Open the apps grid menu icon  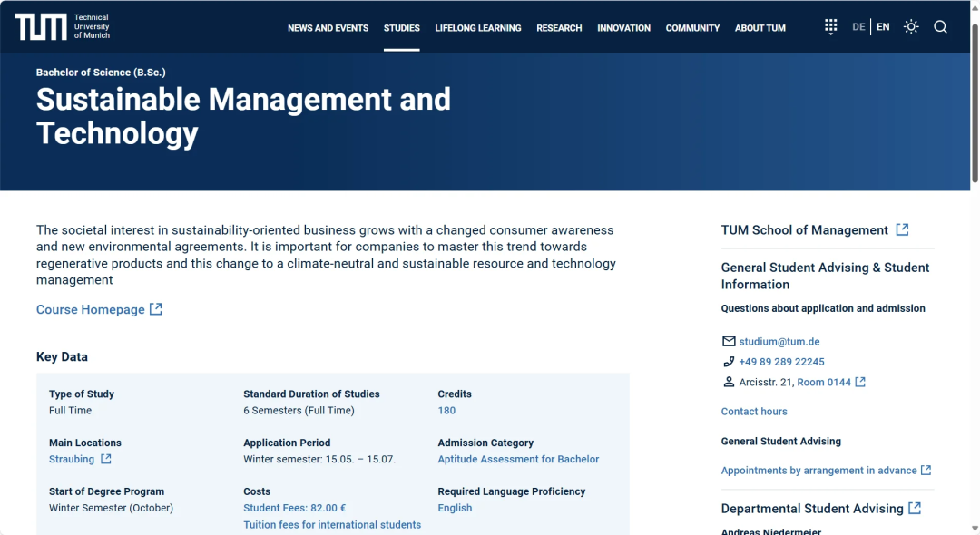[x=830, y=27]
